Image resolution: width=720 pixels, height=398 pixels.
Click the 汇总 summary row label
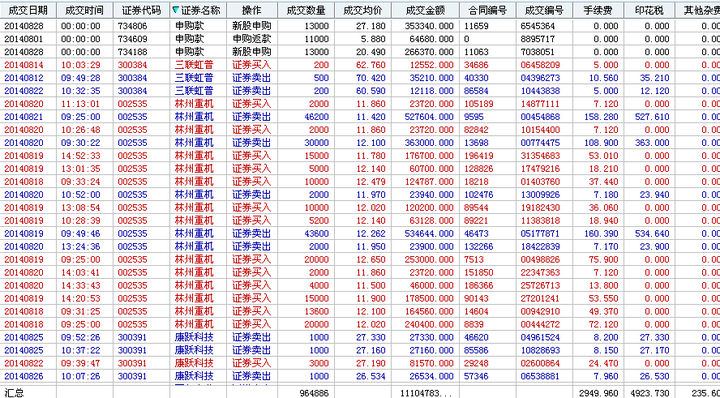point(14,393)
